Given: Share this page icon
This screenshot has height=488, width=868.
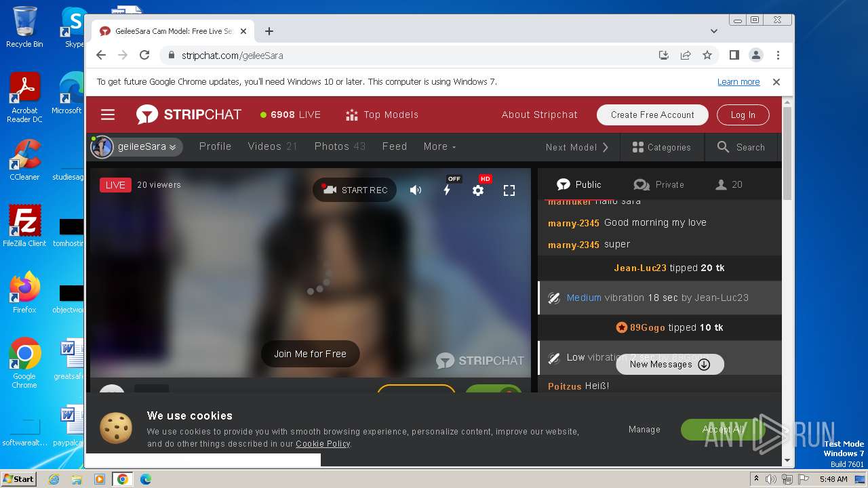Looking at the screenshot, I should pyautogui.click(x=686, y=56).
